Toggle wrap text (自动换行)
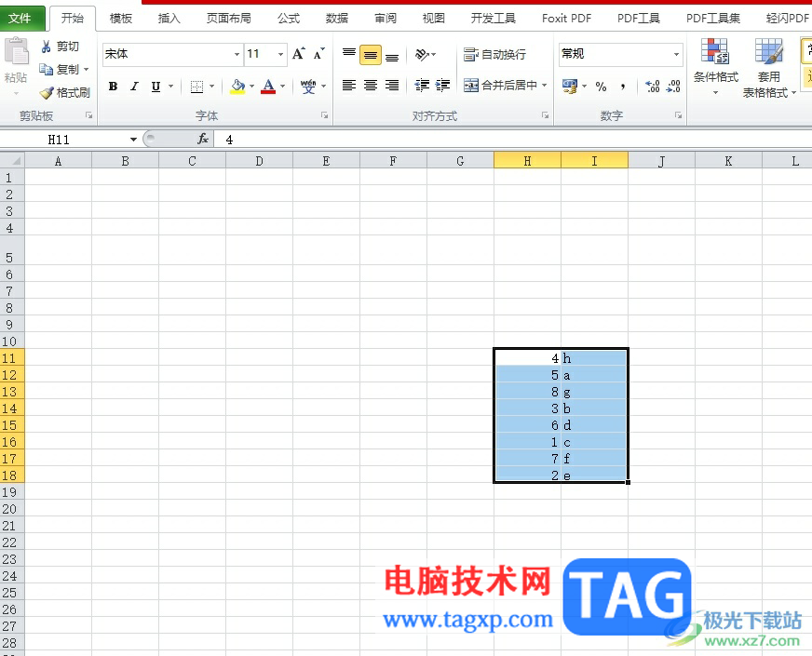Screen dimensions: 812x656 point(495,54)
